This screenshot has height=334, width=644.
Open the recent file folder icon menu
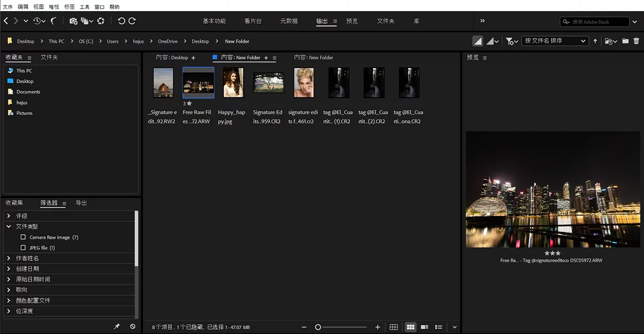[x=611, y=41]
